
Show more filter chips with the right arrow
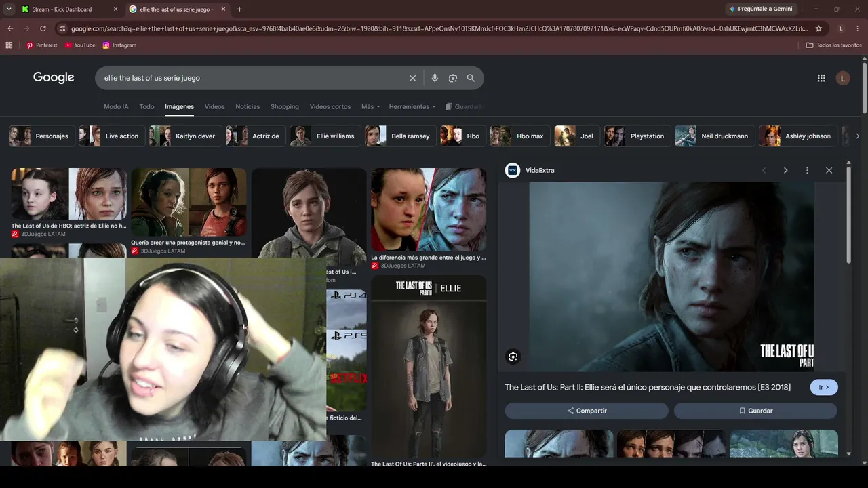(857, 136)
